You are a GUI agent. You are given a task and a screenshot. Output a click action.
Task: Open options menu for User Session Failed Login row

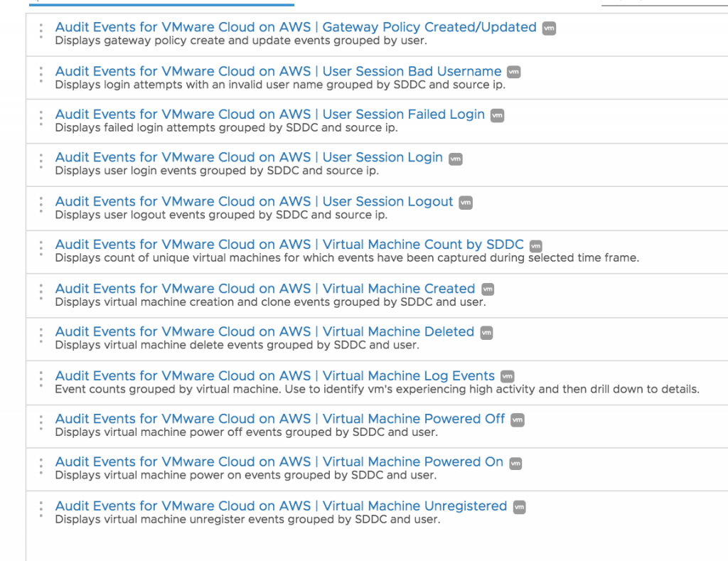click(41, 117)
